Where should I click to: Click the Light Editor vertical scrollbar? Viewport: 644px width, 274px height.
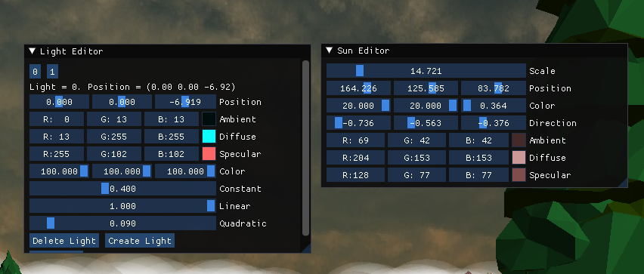click(305, 148)
